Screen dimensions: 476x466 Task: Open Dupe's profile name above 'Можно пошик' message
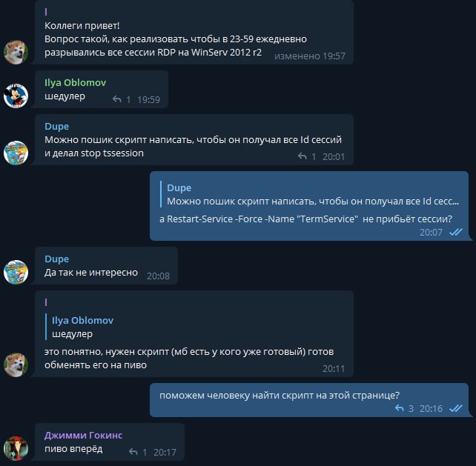tap(57, 126)
